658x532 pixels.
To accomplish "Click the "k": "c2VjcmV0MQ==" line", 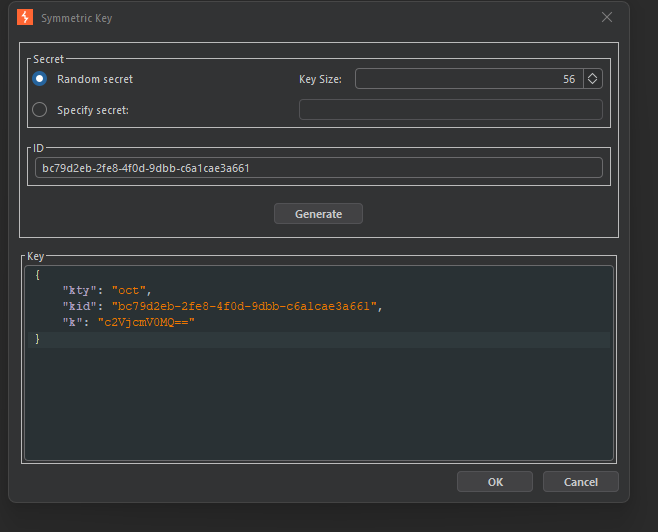I will (x=128, y=322).
